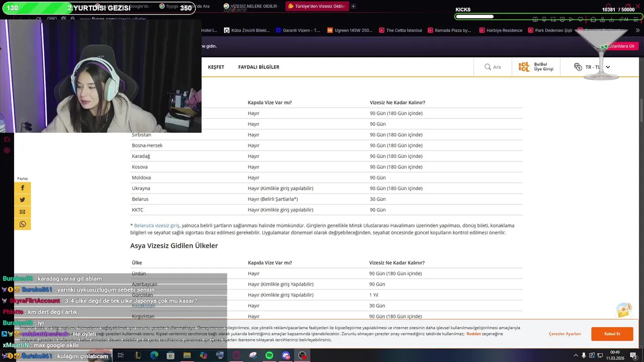Show hidden system tray icons
This screenshot has width=644, height=362.
(x=576, y=355)
